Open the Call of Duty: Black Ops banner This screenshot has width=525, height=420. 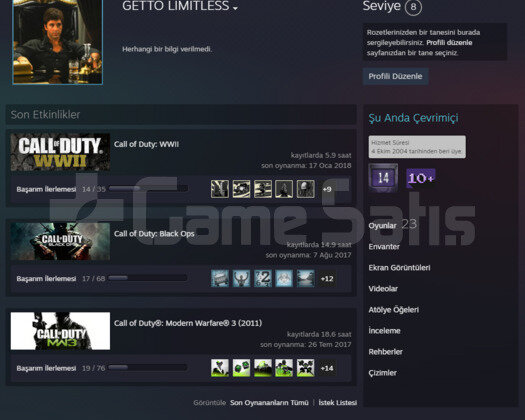pyautogui.click(x=60, y=241)
